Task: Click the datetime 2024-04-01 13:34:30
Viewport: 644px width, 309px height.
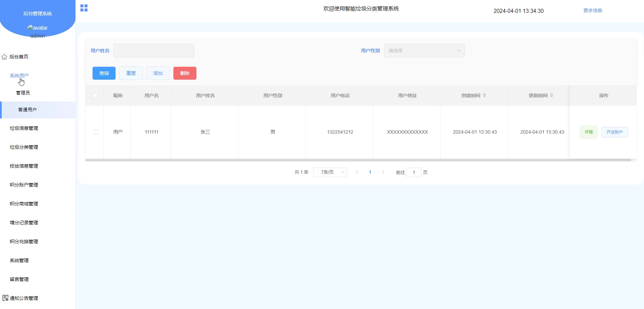Action: [x=519, y=11]
